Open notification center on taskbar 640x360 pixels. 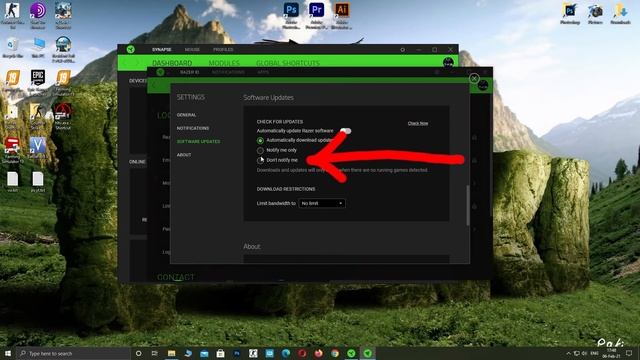click(629, 353)
